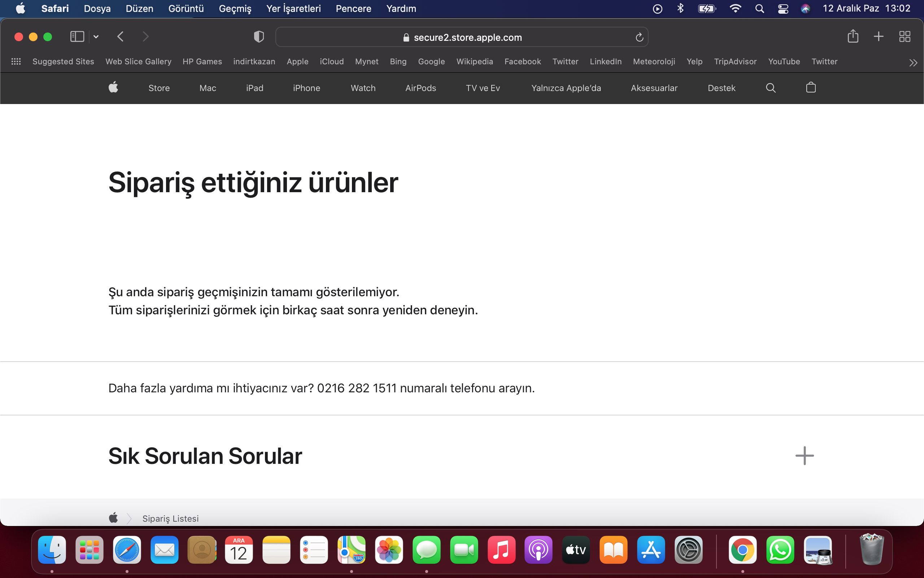
Task: Launch Siri from menu bar
Action: [806, 8]
